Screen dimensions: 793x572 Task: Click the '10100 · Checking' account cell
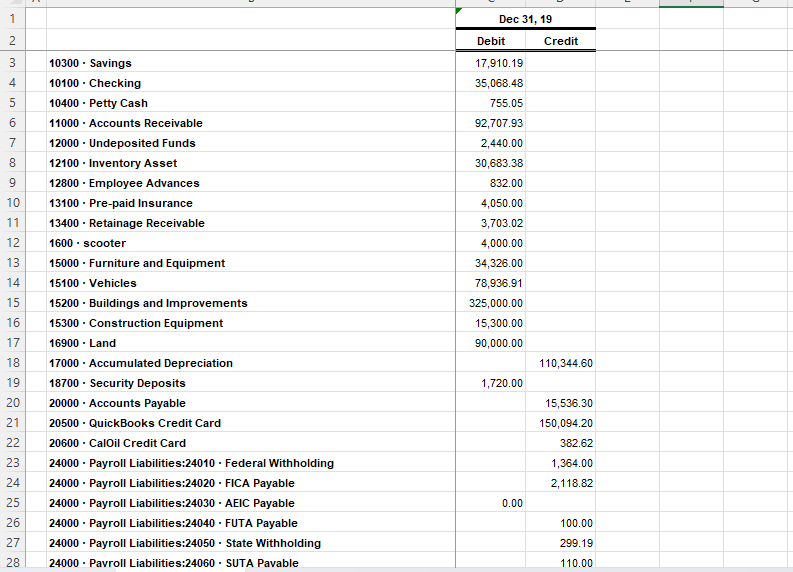251,83
